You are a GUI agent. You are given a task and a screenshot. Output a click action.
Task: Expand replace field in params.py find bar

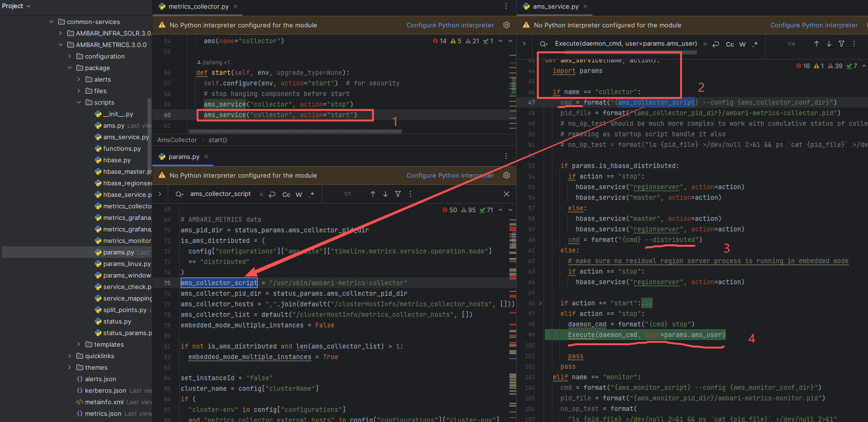[x=160, y=194]
